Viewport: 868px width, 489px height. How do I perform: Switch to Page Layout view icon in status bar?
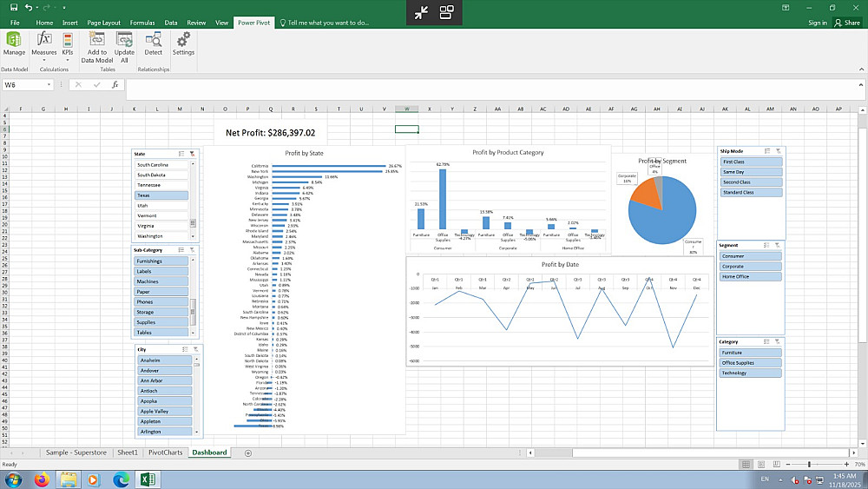pyautogui.click(x=761, y=464)
